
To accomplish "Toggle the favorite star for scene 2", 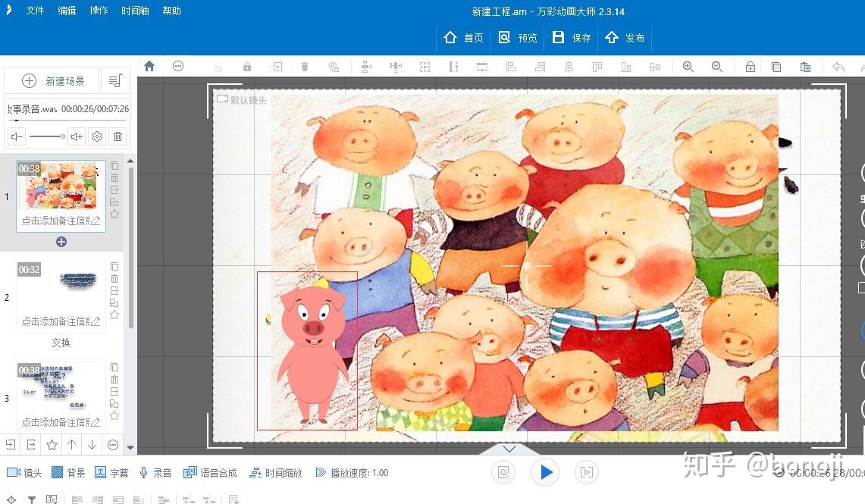I will (114, 315).
